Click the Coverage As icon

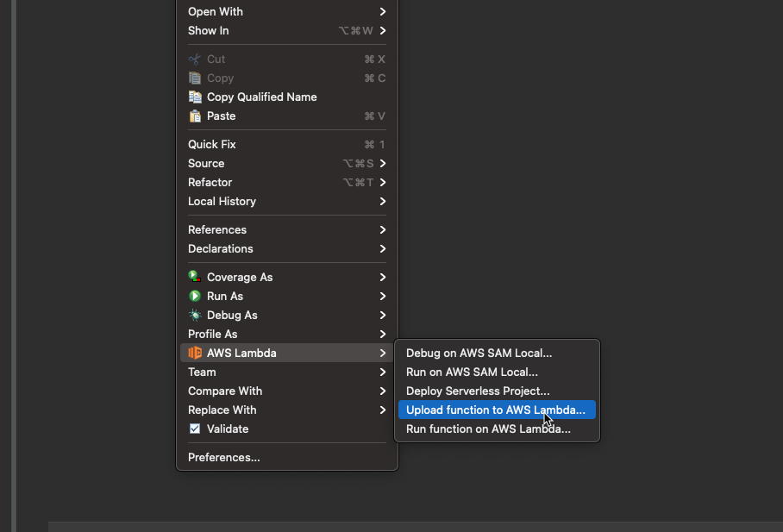[x=194, y=277]
